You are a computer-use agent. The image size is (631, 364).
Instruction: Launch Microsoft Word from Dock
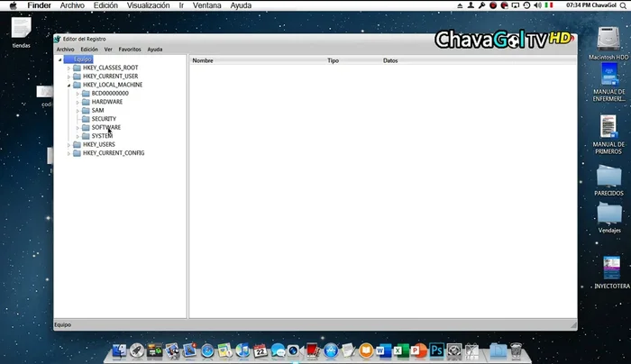click(x=383, y=350)
